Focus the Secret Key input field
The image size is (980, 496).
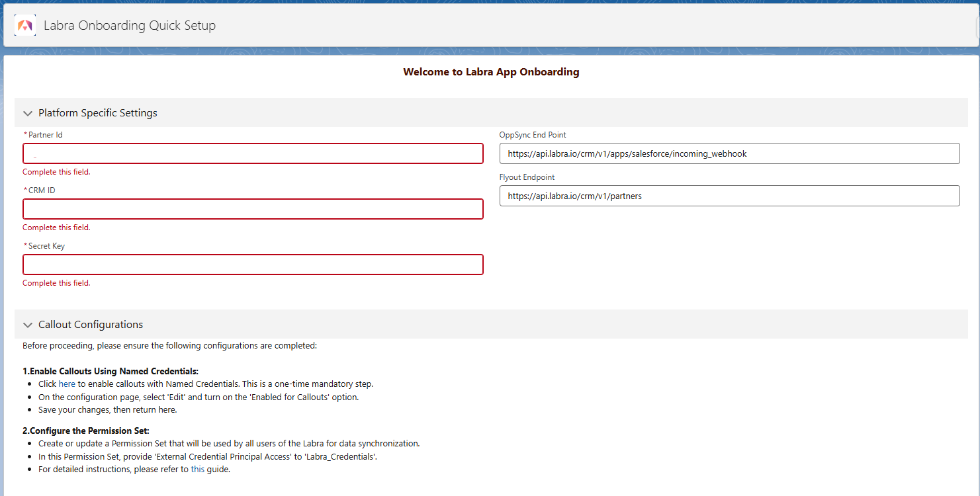point(253,265)
